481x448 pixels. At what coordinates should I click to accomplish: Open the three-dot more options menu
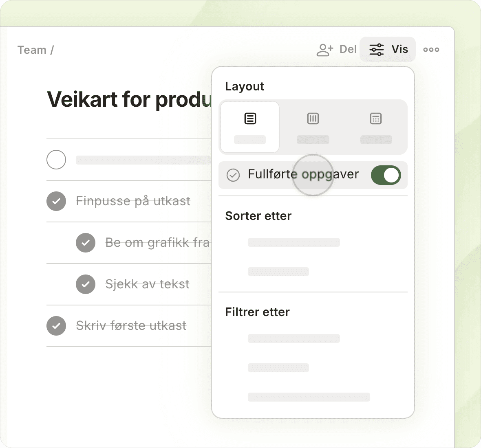(431, 50)
